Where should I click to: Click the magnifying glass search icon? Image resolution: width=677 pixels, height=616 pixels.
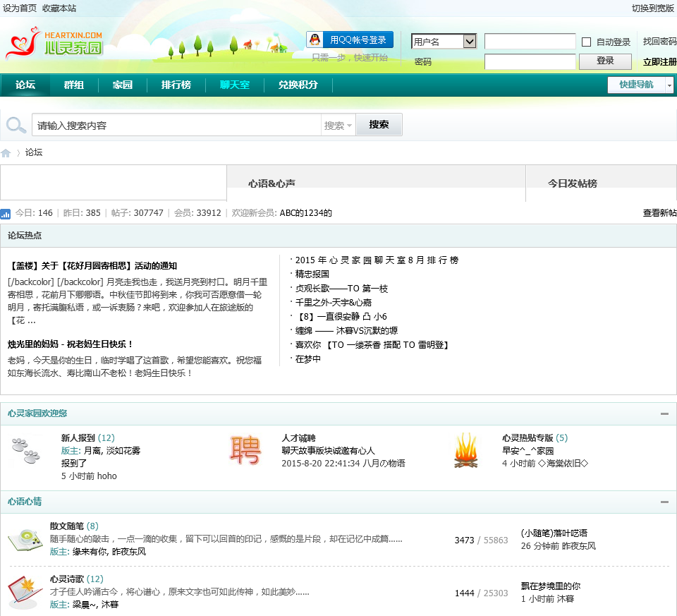tap(16, 126)
